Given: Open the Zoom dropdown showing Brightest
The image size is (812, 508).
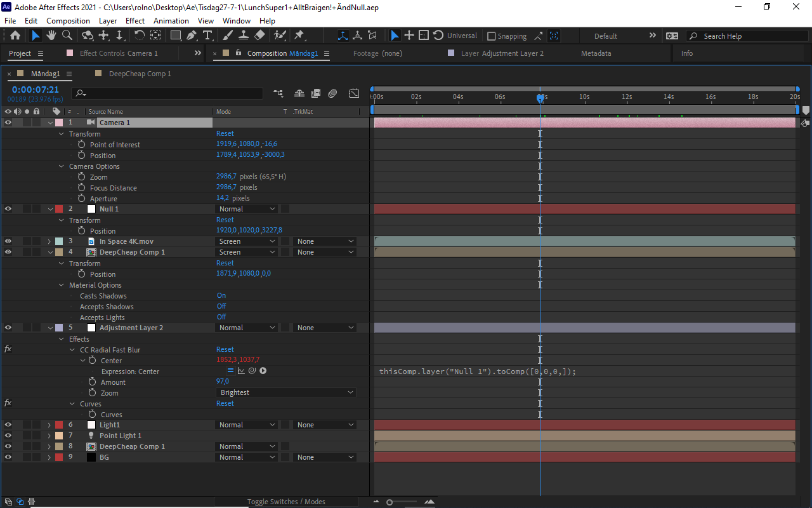Looking at the screenshot, I should (285, 392).
